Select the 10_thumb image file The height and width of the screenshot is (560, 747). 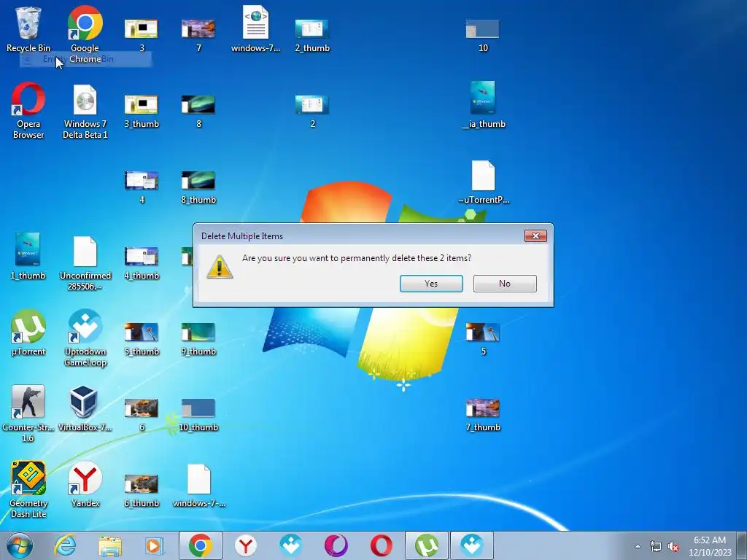(198, 415)
